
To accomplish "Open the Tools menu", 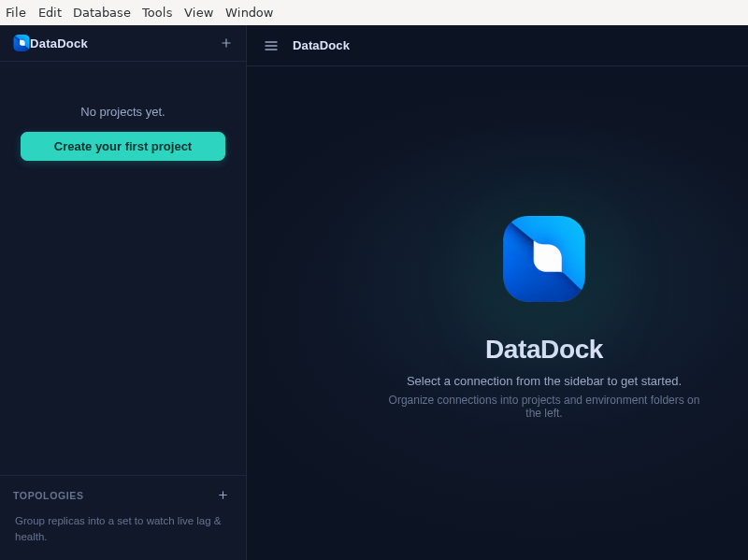I will point(157,12).
